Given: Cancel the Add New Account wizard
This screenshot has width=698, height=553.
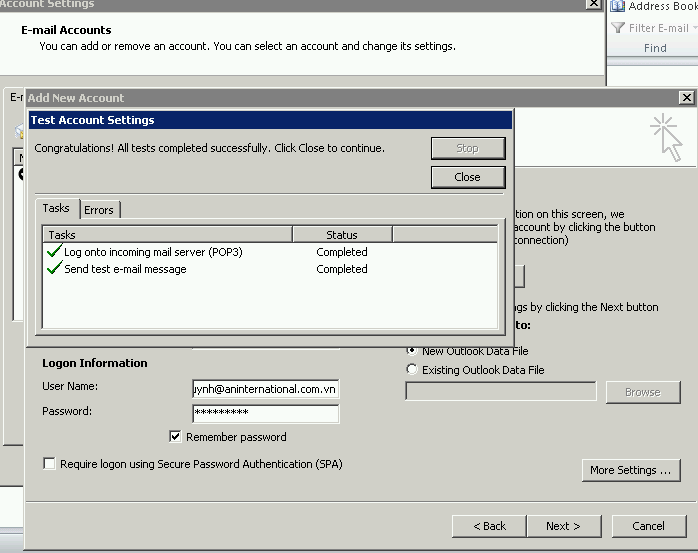Looking at the screenshot, I should (649, 526).
